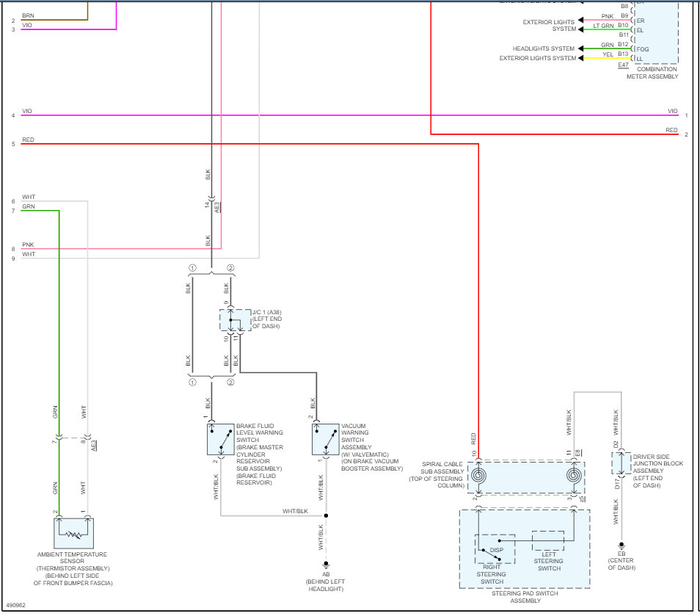This screenshot has height=616, width=700.
Task: Click the RIGHT STEERING SWITCH label
Action: 492,574
